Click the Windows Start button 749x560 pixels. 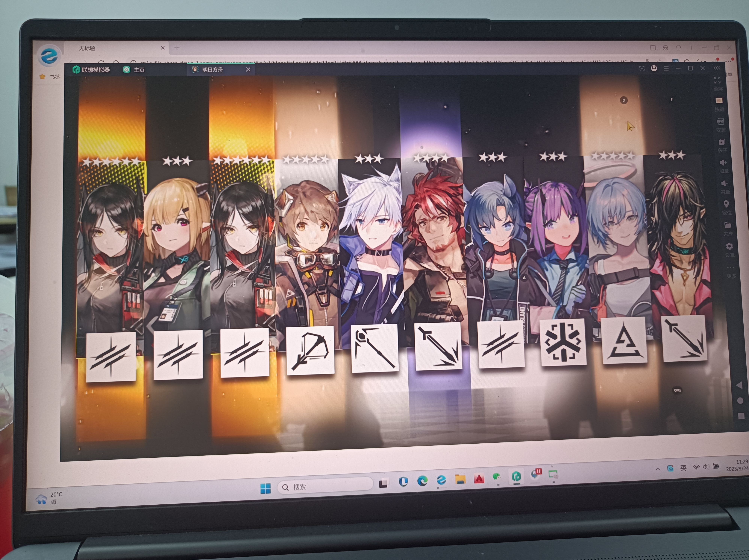pos(266,488)
